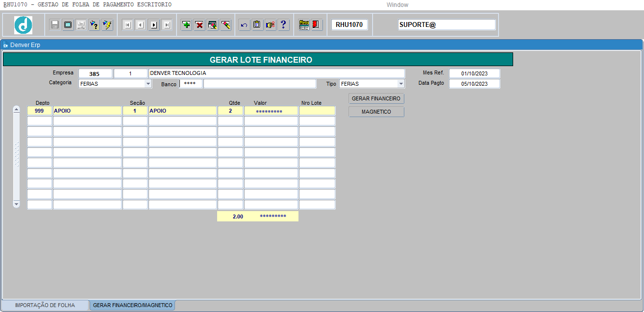Image resolution: width=644 pixels, height=312 pixels.
Task: Click the Data Pagto date field
Action: (474, 84)
